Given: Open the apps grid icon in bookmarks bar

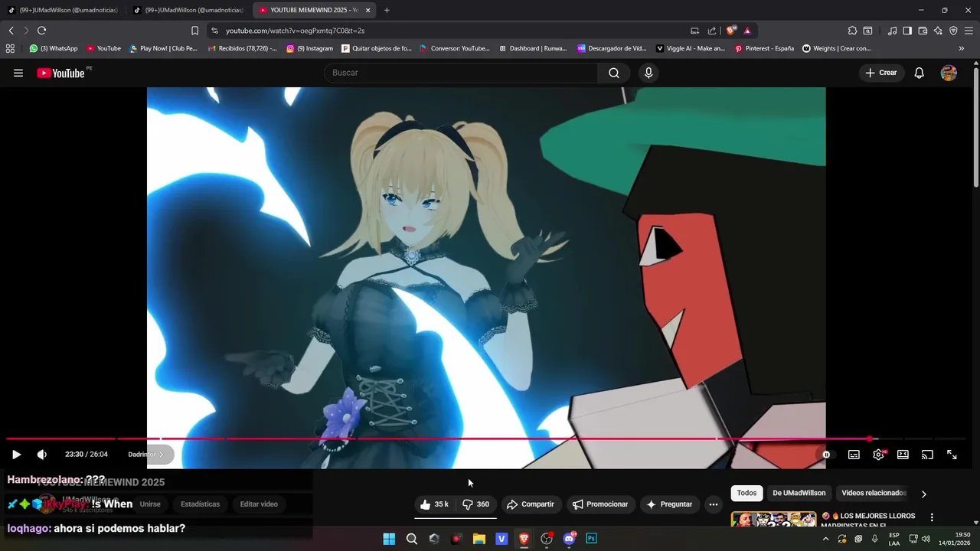Looking at the screenshot, I should click(x=10, y=48).
